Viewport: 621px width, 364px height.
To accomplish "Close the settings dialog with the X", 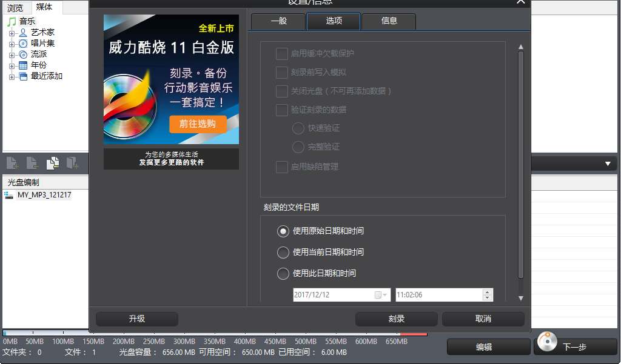I will tap(521, 2).
